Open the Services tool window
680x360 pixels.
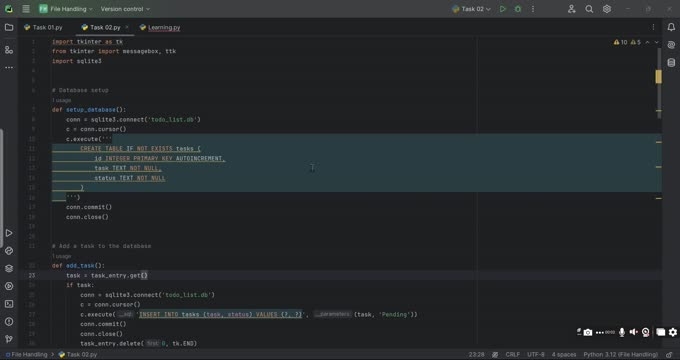point(9,286)
